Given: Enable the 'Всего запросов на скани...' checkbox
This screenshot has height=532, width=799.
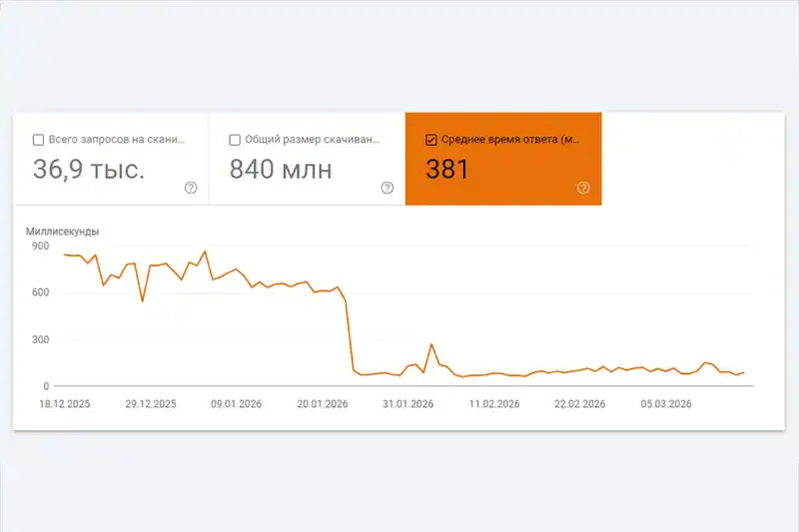Looking at the screenshot, I should [39, 140].
